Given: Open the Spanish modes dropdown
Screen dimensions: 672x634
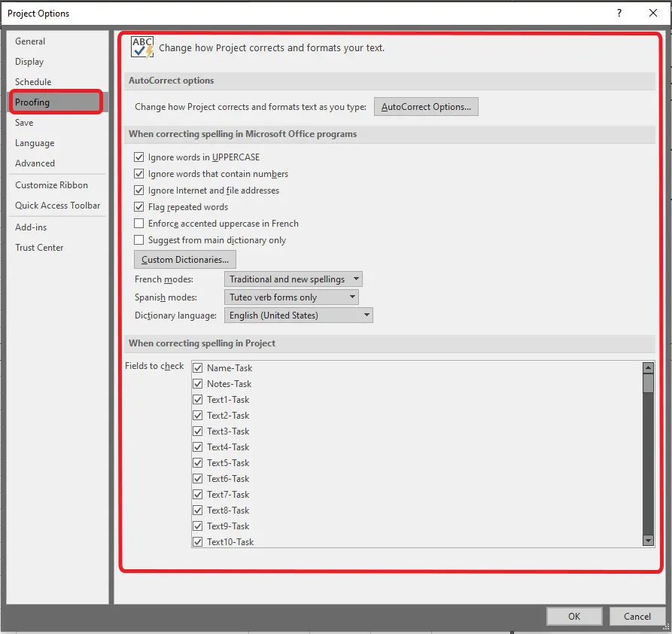Looking at the screenshot, I should [x=291, y=297].
